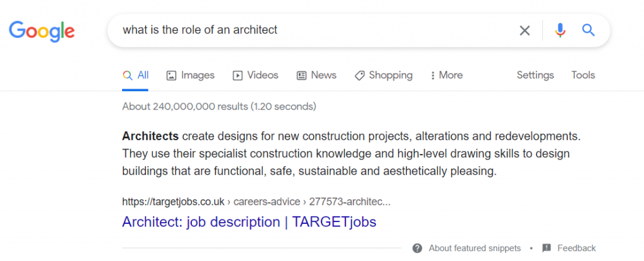Click the blue magnifying glass search icon
This screenshot has height=261, width=644.
[x=588, y=30]
